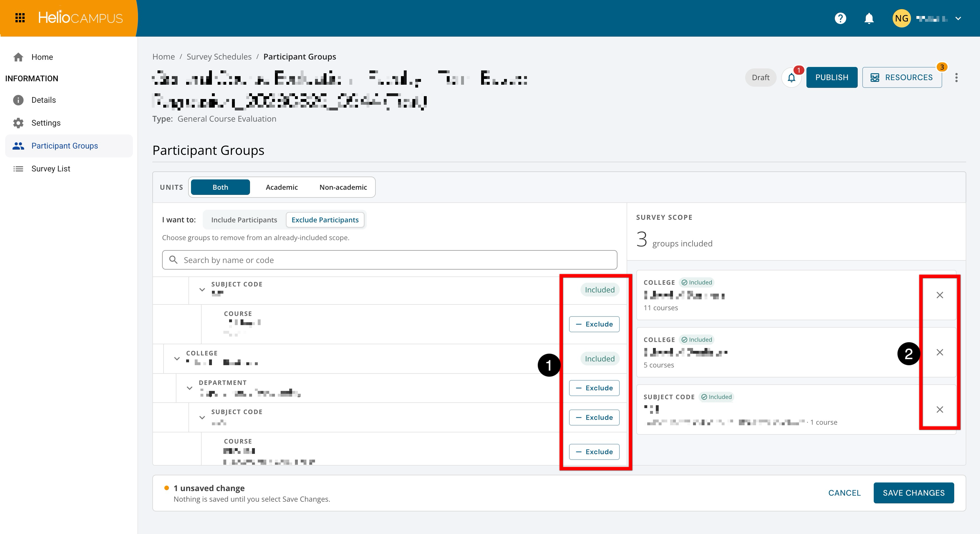Exclude the bottom Course row

pos(594,452)
